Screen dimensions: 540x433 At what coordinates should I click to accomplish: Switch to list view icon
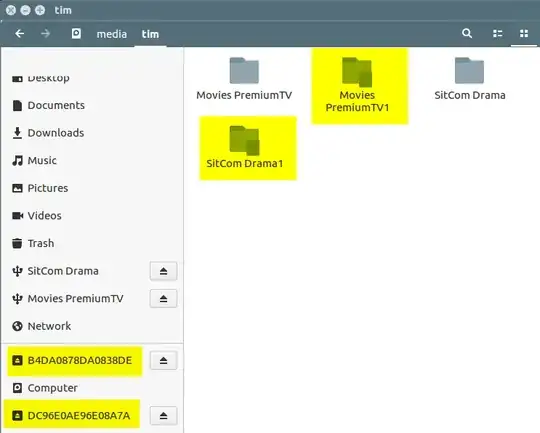click(497, 33)
